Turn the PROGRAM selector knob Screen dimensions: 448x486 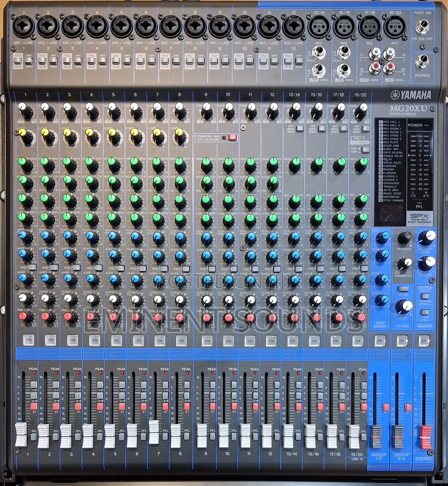405,238
